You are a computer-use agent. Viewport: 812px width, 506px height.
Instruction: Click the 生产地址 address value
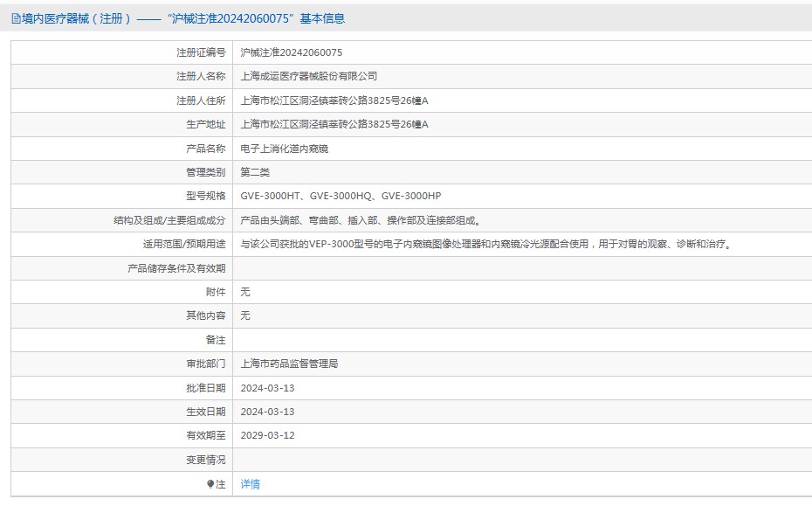334,124
